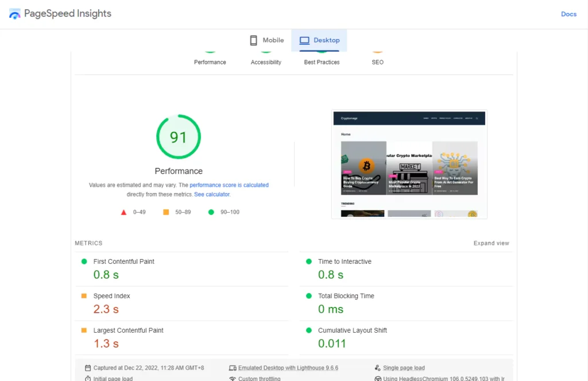Jump to the Accessibility category

click(x=266, y=62)
